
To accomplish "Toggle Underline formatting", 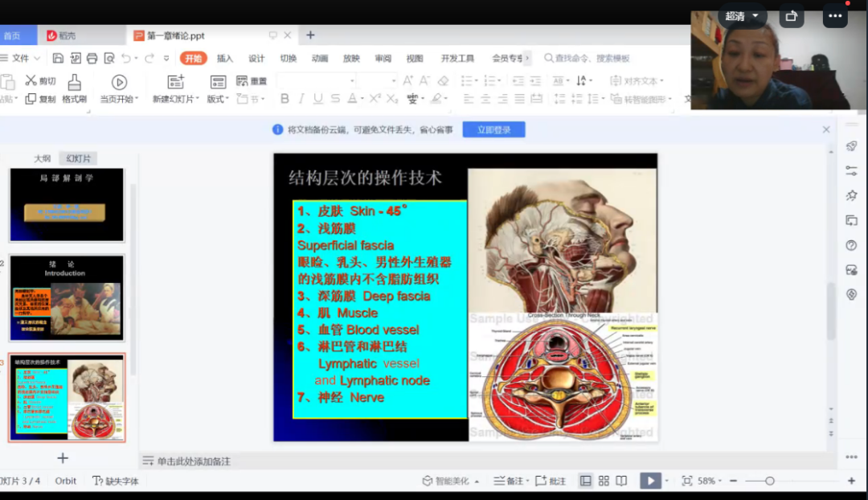I will (x=317, y=99).
